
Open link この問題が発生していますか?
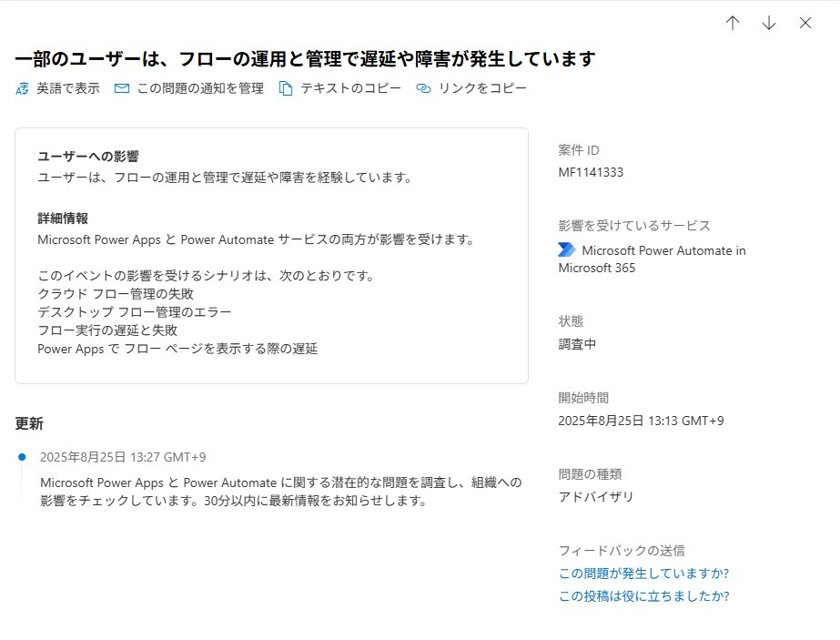[x=643, y=574]
